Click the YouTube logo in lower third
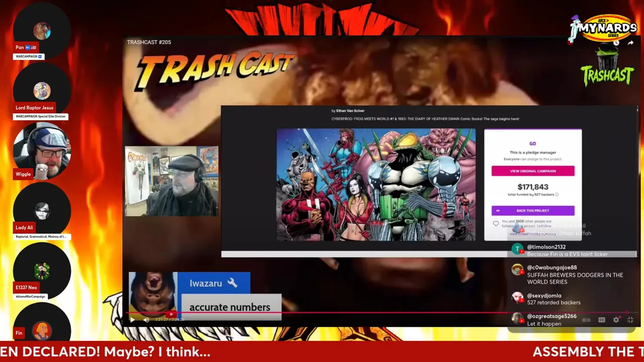 [x=171, y=315]
